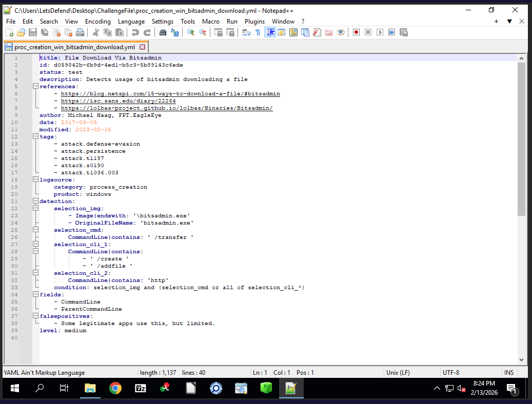This screenshot has width=532, height=404.
Task: Click the vertical scrollbar down arrow
Action: [x=522, y=360]
